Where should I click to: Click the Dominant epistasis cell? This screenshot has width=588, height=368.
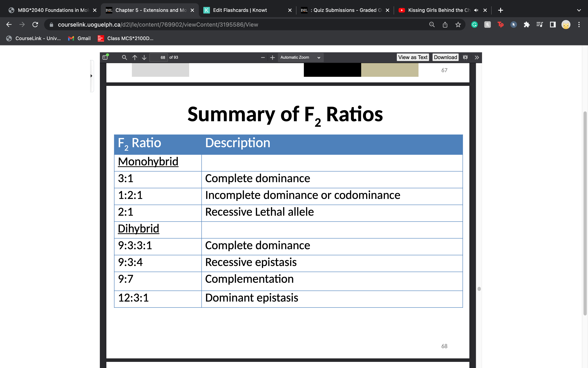(332, 299)
